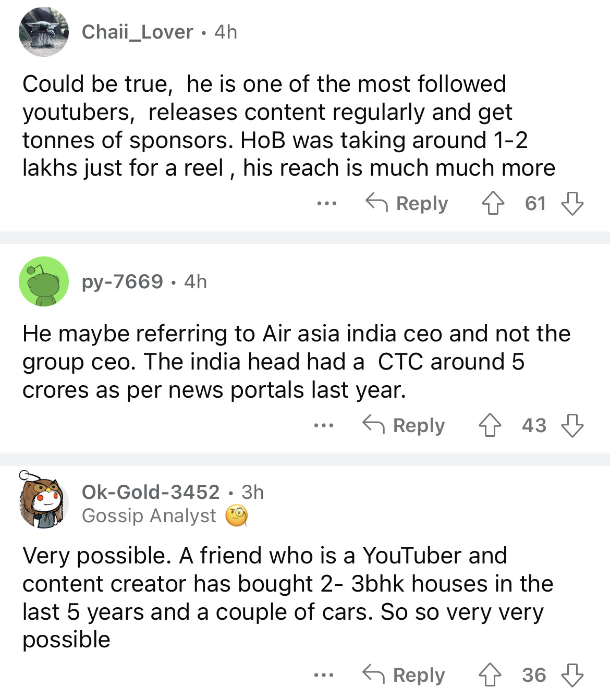The image size is (610, 700).
Task: Open Chaii_Lover's profile avatar
Action: click(44, 32)
